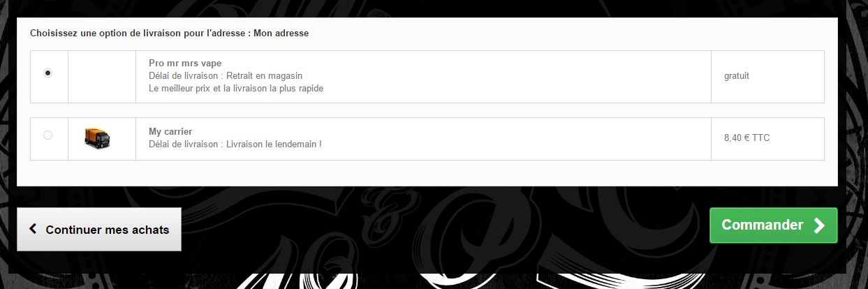Click the Retrait en magasin delivery text
The height and width of the screenshot is (289, 868).
coord(265,75)
